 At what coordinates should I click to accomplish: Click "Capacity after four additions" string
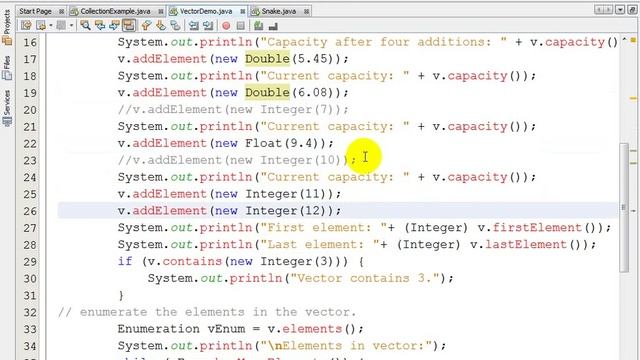point(384,42)
